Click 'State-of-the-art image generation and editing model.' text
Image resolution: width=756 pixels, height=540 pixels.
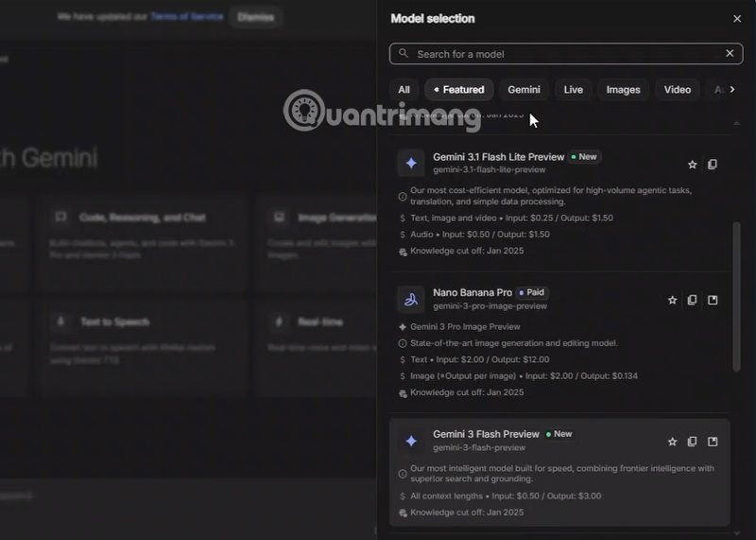tap(514, 343)
